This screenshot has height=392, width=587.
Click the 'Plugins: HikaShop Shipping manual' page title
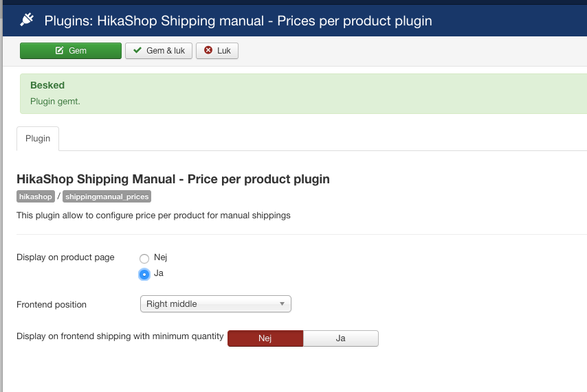click(x=238, y=21)
